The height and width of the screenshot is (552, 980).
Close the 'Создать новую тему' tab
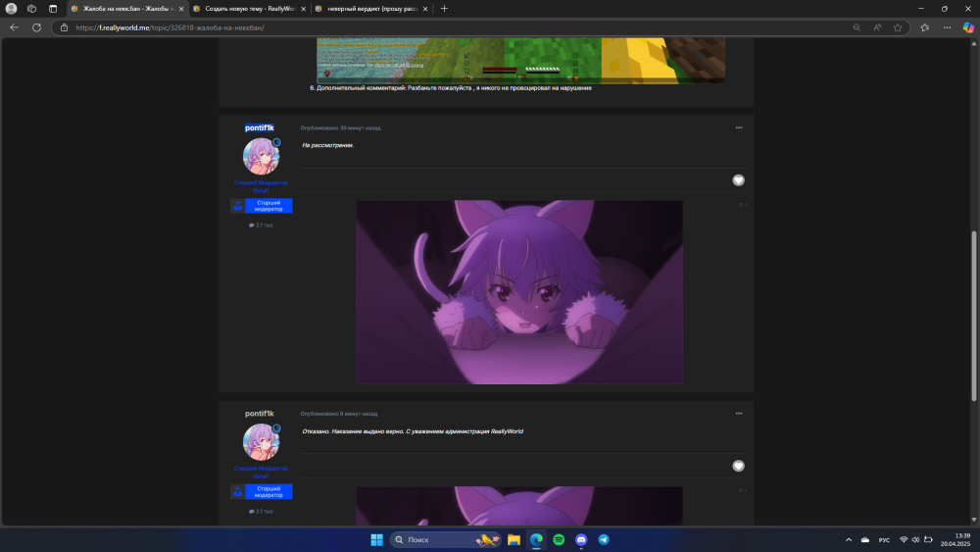pyautogui.click(x=303, y=9)
